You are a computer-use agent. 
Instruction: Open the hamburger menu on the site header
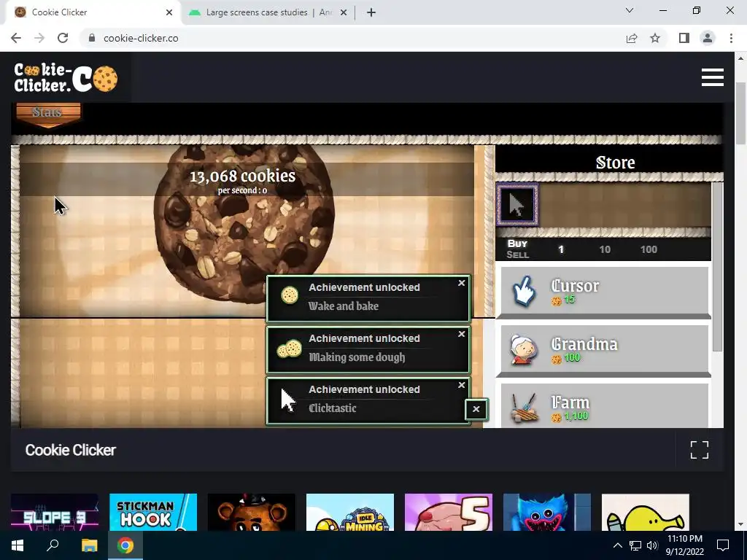click(x=712, y=77)
